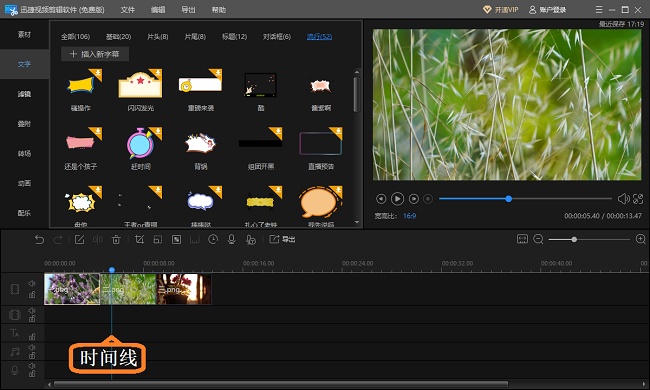Lock the text track
The height and width of the screenshot is (390, 650).
tap(32, 336)
